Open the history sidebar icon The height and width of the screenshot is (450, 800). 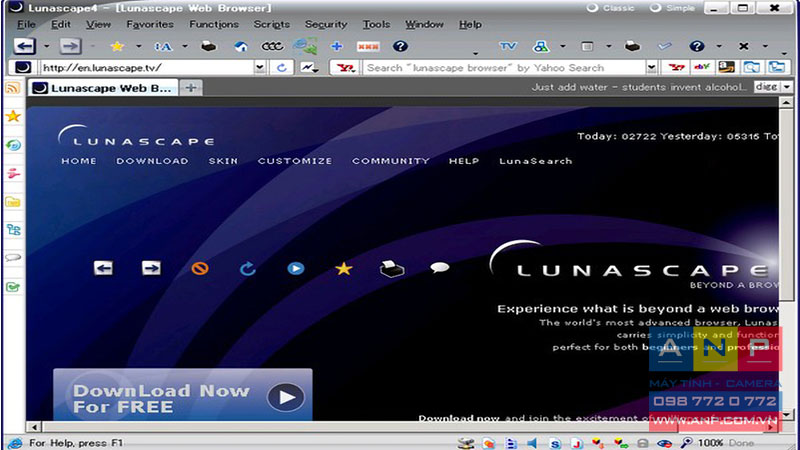13,145
